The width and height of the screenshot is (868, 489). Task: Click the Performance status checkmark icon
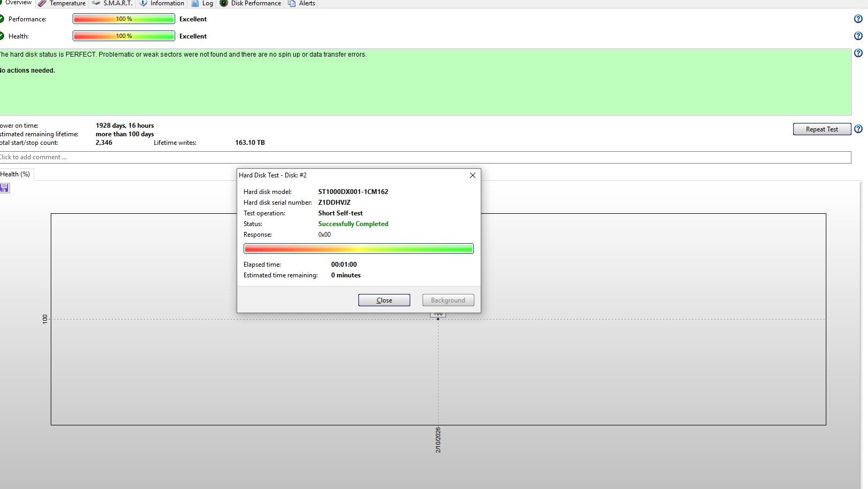(x=2, y=19)
